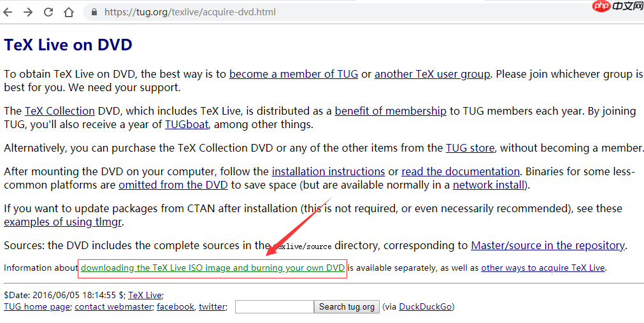Screen dimensions: 644x323
Task: Click the '$Date: 2016/06/05 18:14:55 $;' text
Action: 64,295
